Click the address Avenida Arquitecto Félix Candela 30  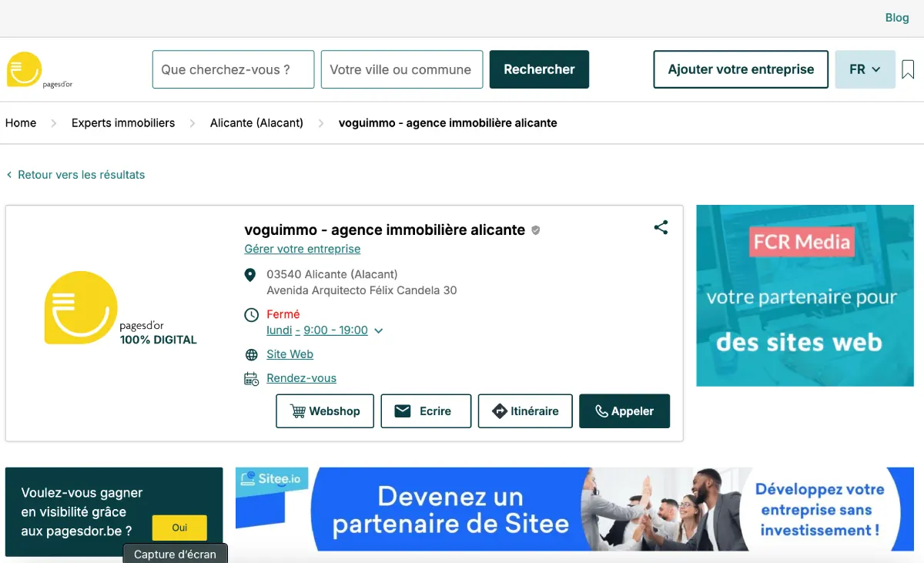[362, 290]
